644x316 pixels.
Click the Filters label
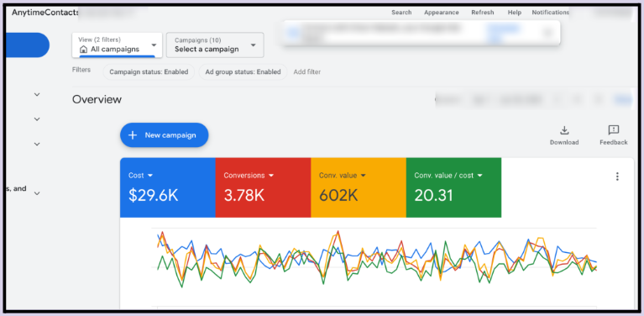pos(81,70)
